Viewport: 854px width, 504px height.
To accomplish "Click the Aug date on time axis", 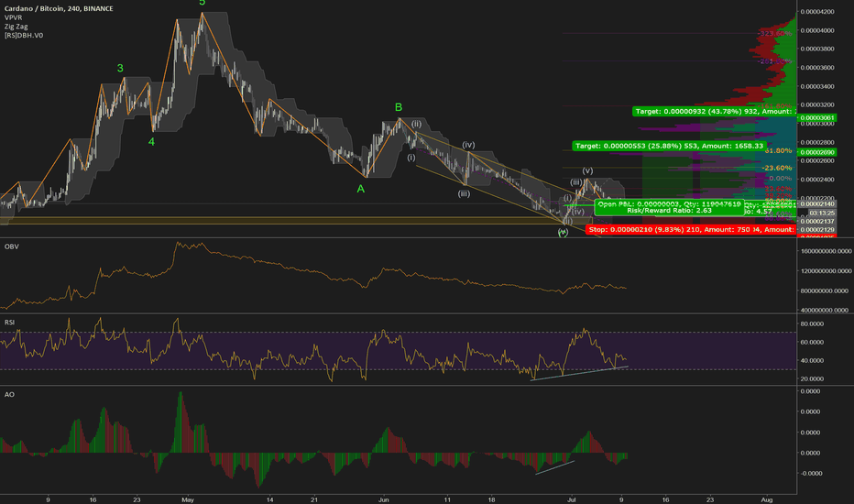I will click(767, 499).
